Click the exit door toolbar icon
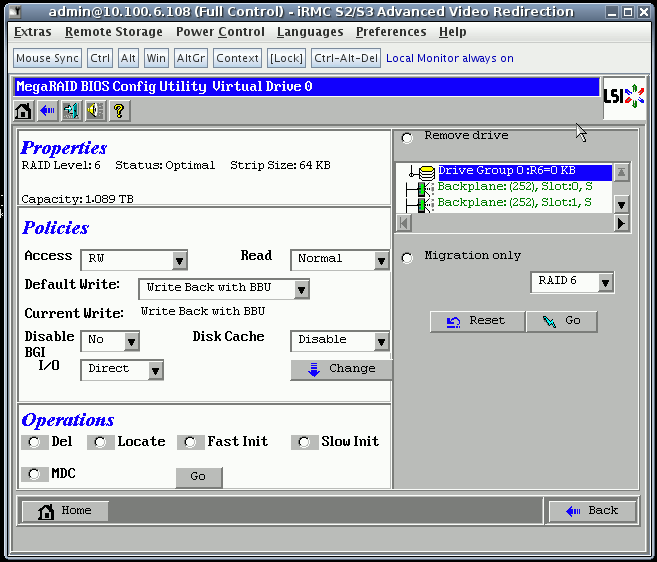The image size is (657, 562). pos(71,111)
